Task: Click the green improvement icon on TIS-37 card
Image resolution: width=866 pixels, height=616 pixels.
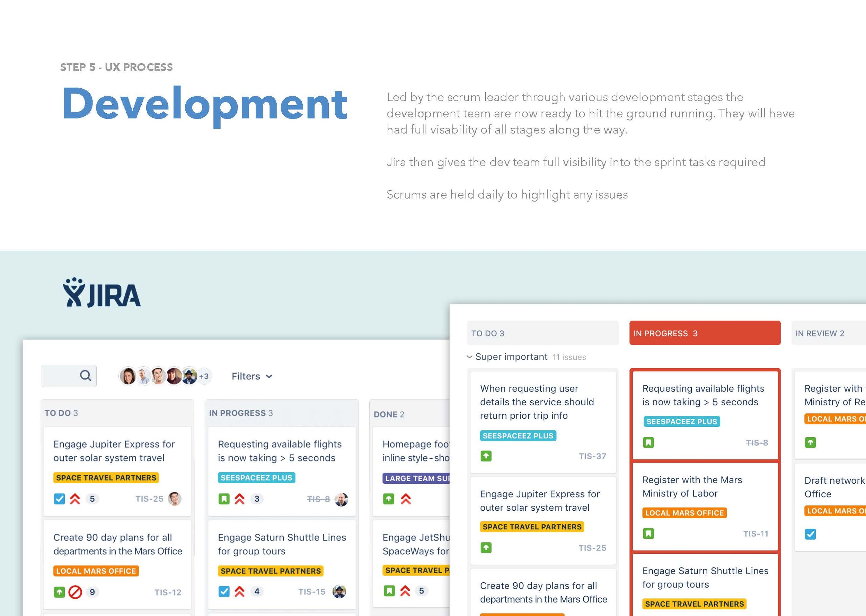Action: click(x=486, y=456)
